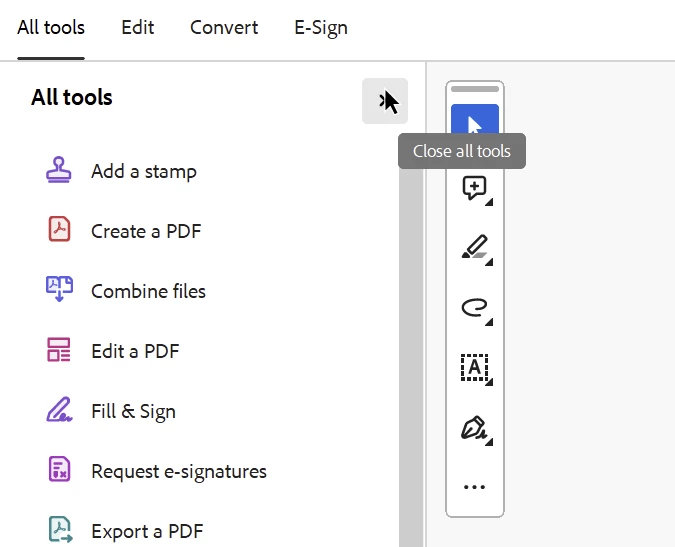Open the Edit tab
The image size is (675, 547).
[137, 28]
